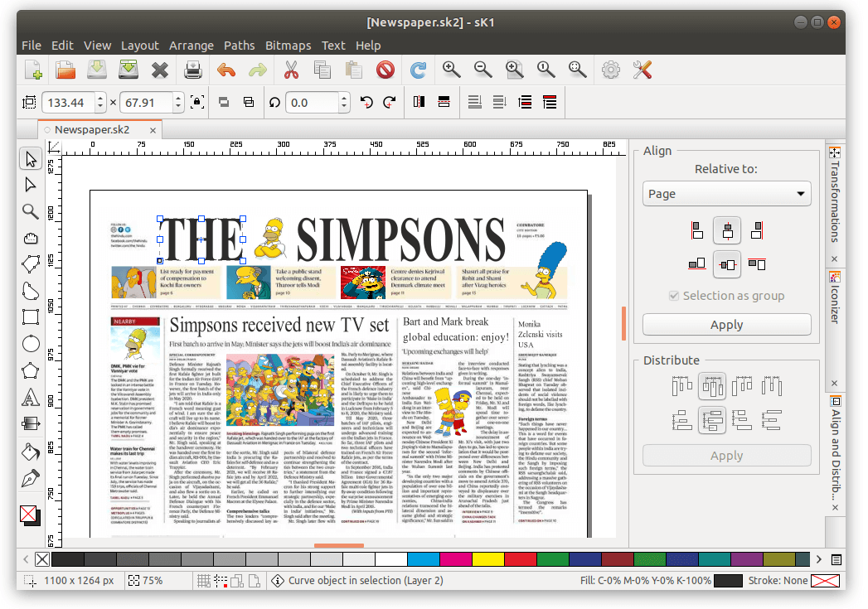Show previous palette colors with left chevron
Image resolution: width=868 pixels, height=609 pixels.
coord(26,559)
